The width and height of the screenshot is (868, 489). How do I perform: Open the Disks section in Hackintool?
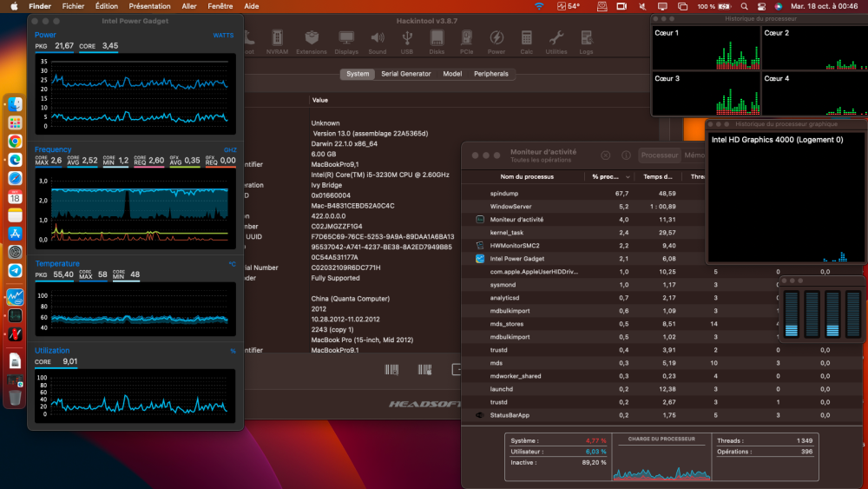pyautogui.click(x=437, y=42)
